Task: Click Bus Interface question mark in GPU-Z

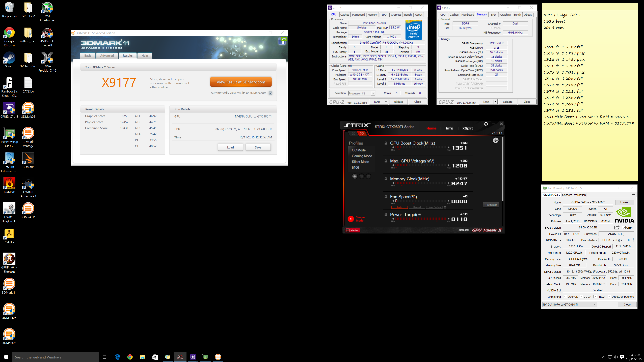Action: pos(633,240)
